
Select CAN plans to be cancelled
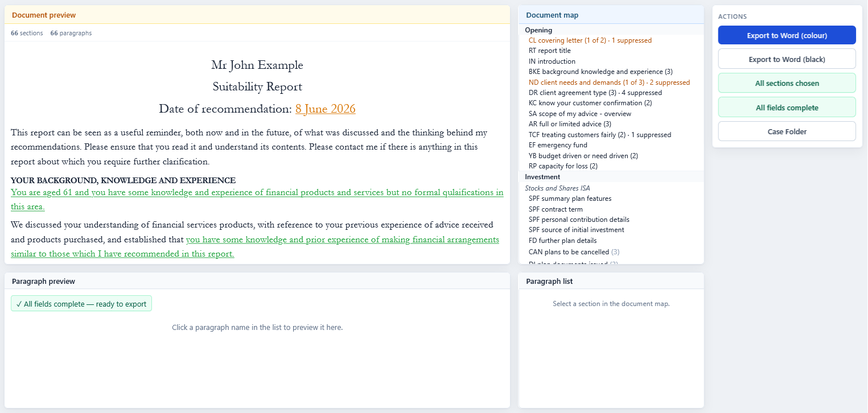574,252
